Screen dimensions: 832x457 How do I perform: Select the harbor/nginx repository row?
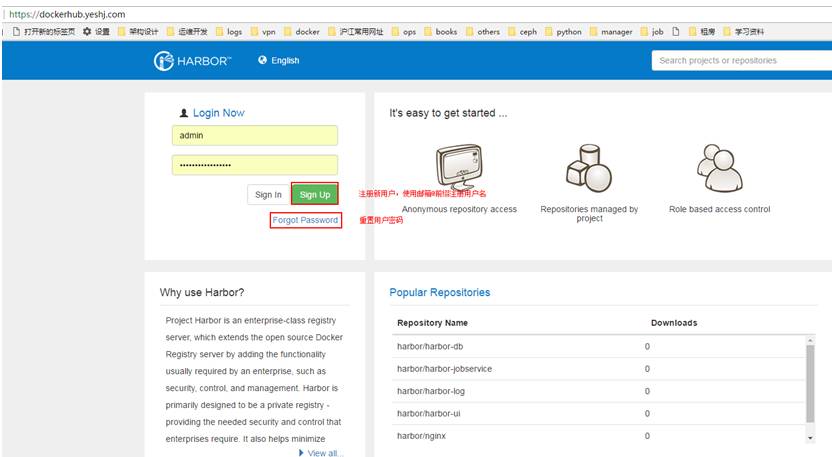(599, 436)
